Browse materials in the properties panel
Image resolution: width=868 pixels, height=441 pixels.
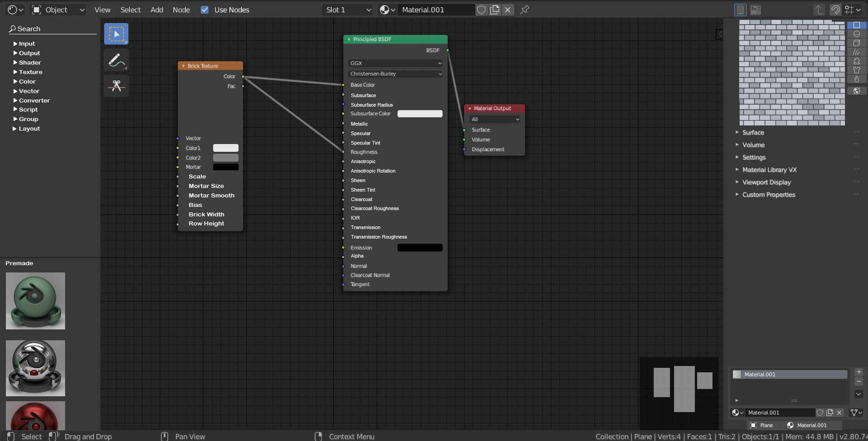point(737,413)
